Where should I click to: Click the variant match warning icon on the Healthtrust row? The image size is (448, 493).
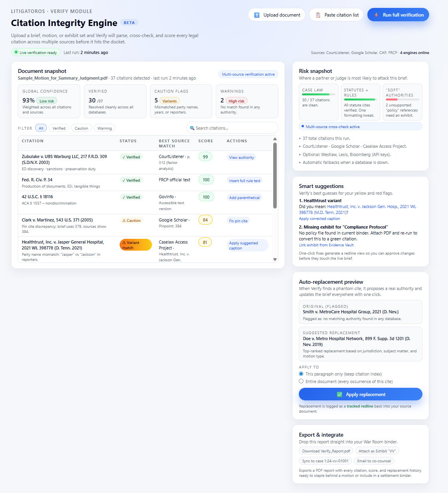tap(124, 242)
